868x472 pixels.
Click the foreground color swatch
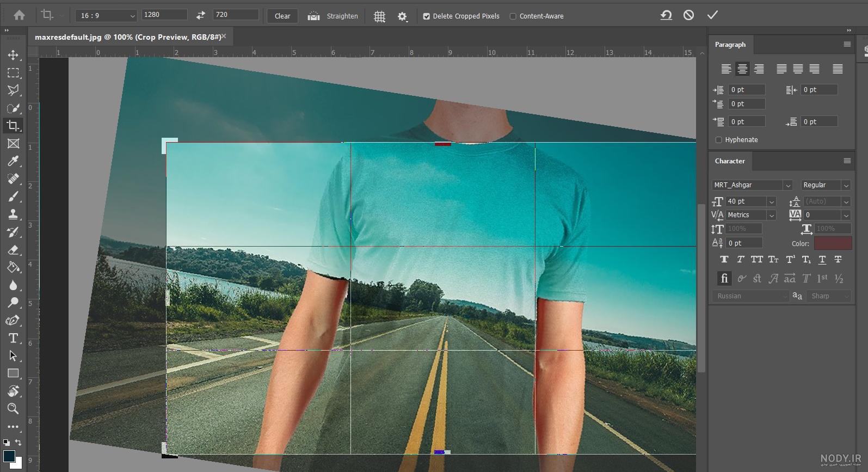pos(9,456)
